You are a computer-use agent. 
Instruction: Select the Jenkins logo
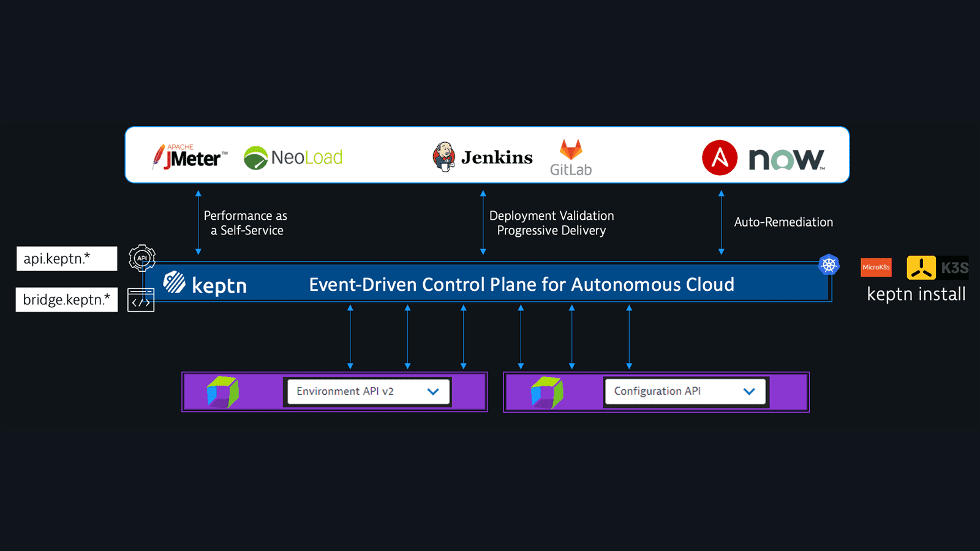(482, 157)
